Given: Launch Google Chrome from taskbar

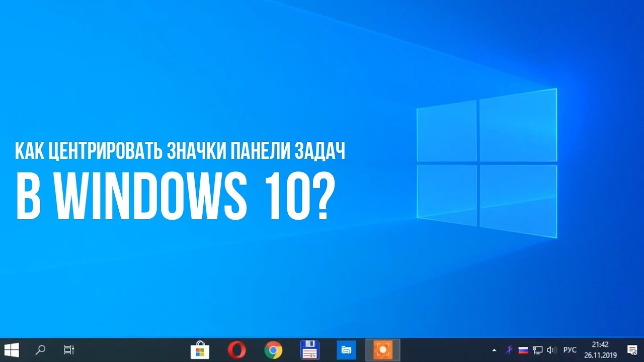Looking at the screenshot, I should (x=273, y=350).
